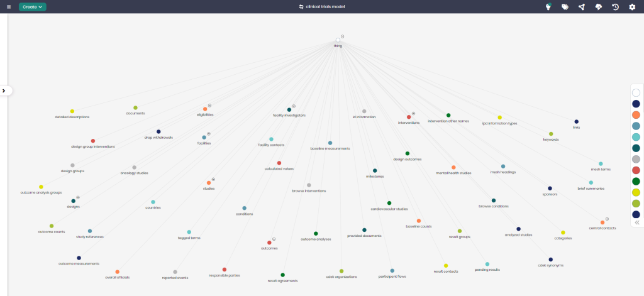Image resolution: width=644 pixels, height=296 pixels.
Task: Click the tagged terms label
Action: pos(189,238)
